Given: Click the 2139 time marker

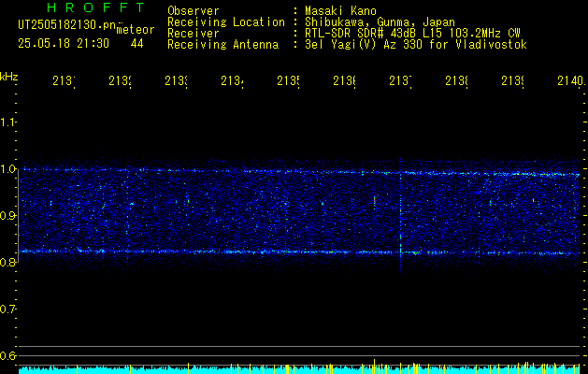Looking at the screenshot, I should tap(512, 80).
